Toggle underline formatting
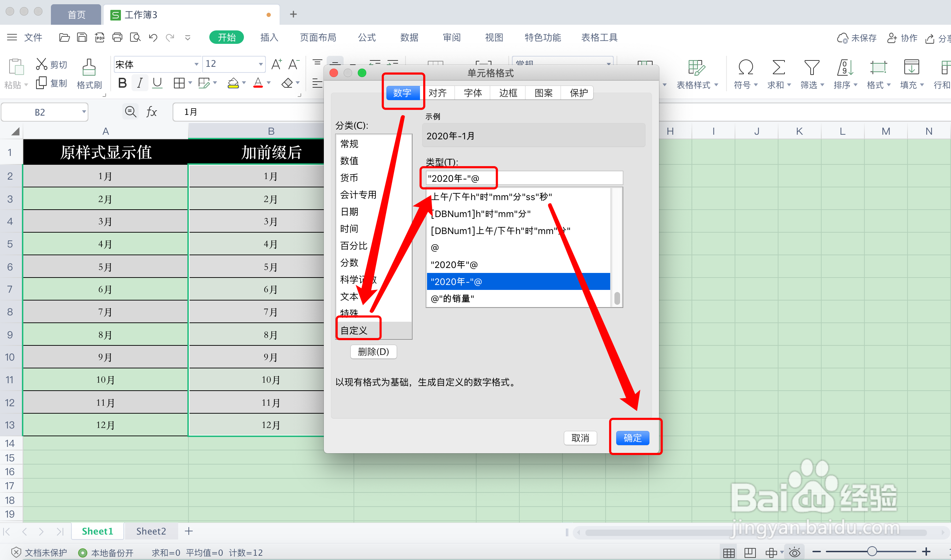This screenshot has width=951, height=560. pos(157,83)
